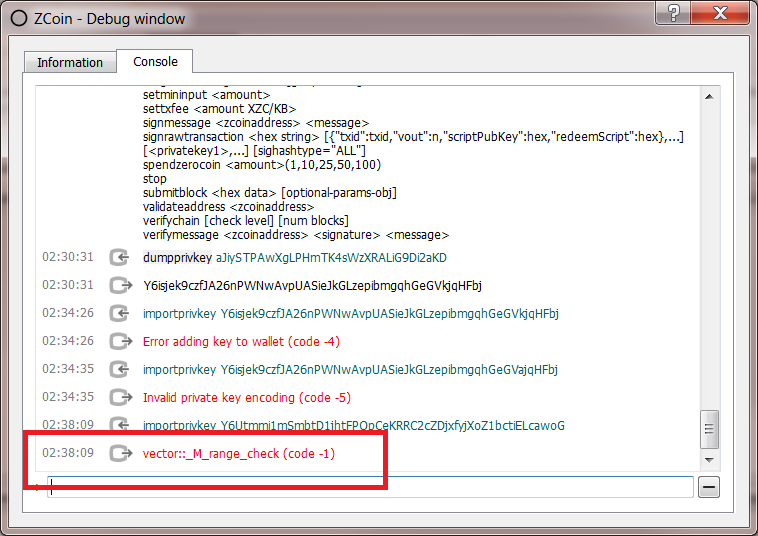Click the 'spendzerocoin <amount>' help line
The image size is (758, 536).
[262, 165]
